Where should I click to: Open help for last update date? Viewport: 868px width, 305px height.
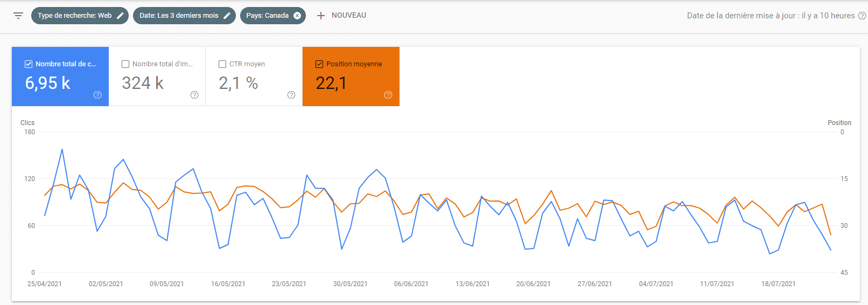tap(862, 16)
